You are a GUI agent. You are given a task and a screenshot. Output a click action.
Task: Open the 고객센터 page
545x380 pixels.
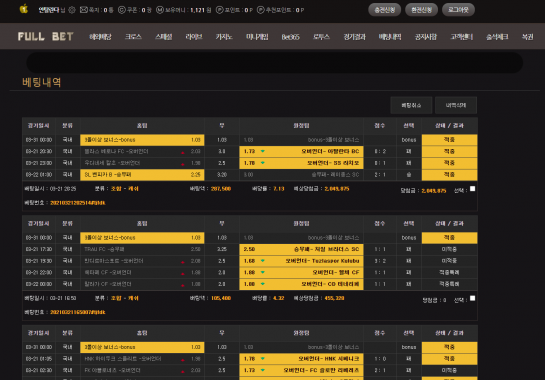coord(462,37)
